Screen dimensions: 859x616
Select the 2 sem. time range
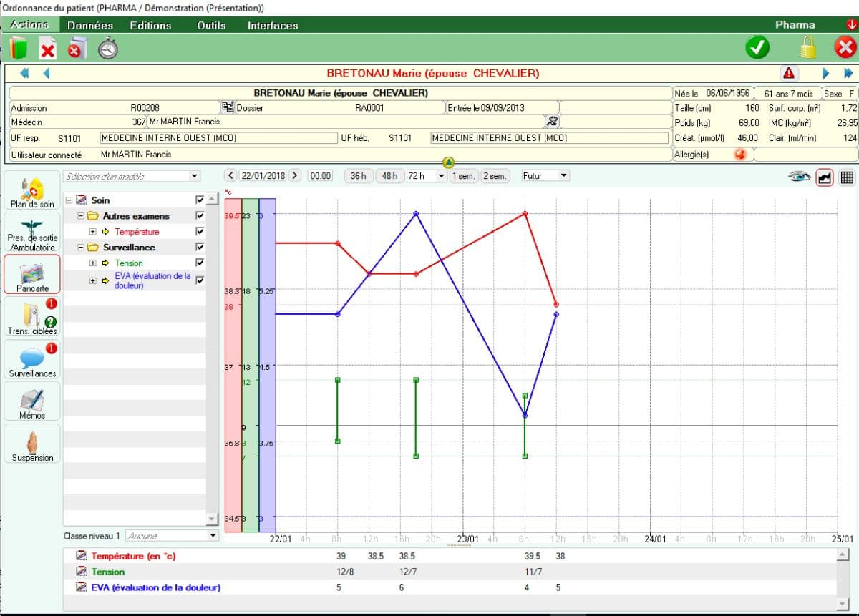495,176
